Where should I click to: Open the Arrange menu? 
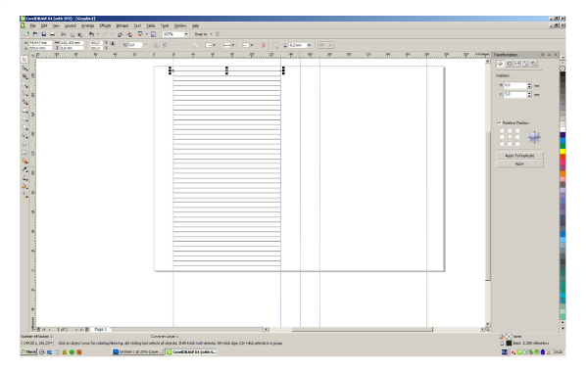pyautogui.click(x=88, y=25)
